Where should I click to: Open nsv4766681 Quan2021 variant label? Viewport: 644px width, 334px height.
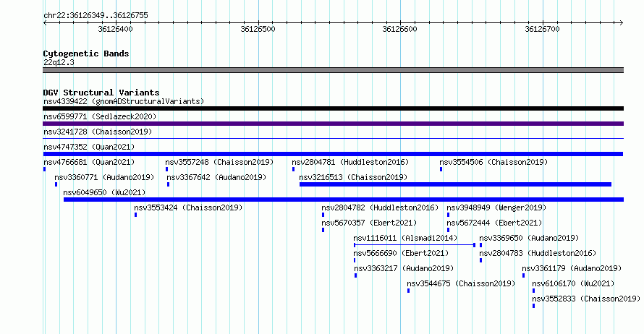[89, 162]
